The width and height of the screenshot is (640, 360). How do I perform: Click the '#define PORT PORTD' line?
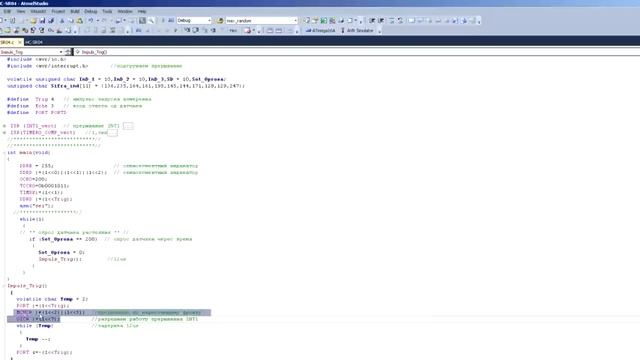pyautogui.click(x=37, y=113)
